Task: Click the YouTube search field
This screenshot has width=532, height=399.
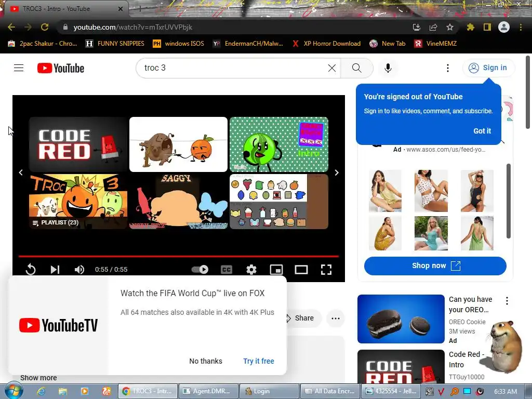Action: pyautogui.click(x=234, y=68)
